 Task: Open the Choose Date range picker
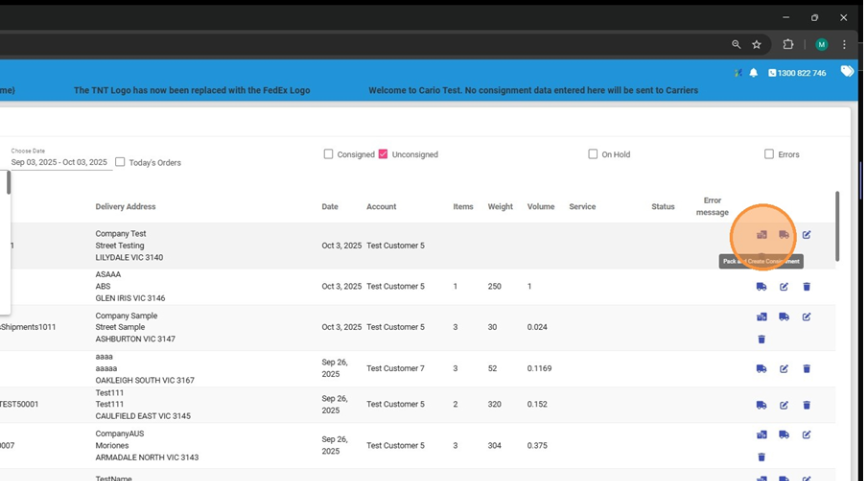click(59, 162)
